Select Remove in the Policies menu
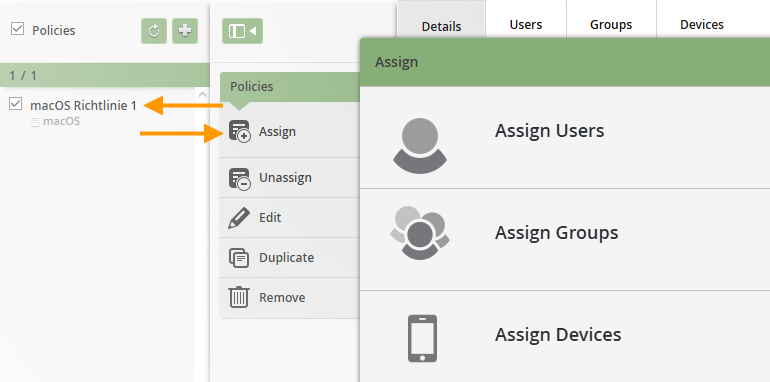770x382 pixels. [x=290, y=298]
